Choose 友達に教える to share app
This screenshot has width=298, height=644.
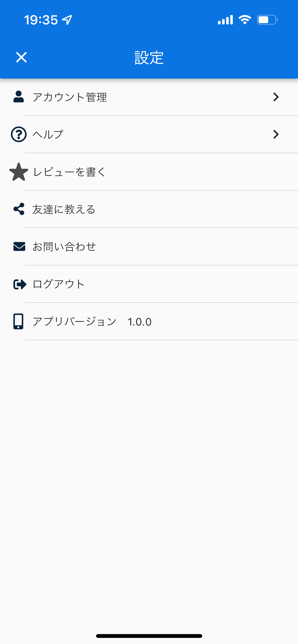(64, 209)
